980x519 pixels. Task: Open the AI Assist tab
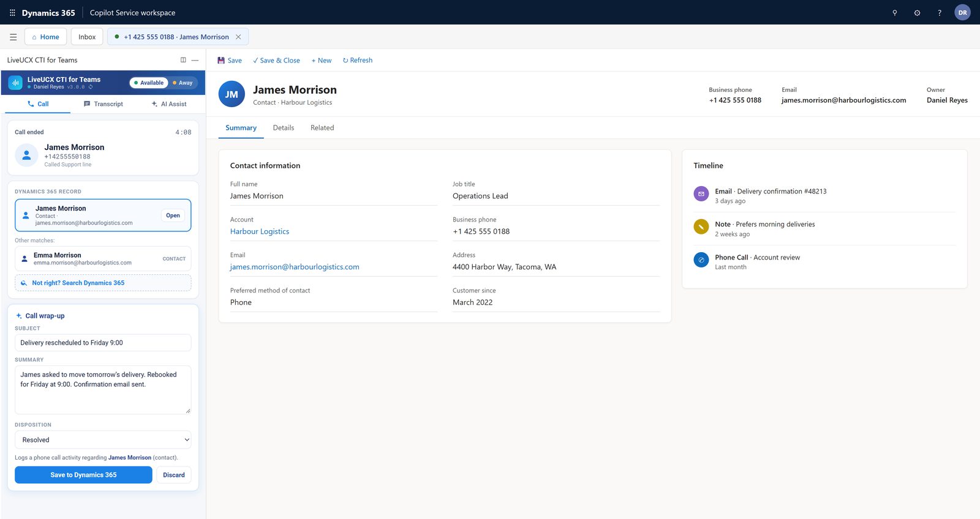tap(169, 104)
